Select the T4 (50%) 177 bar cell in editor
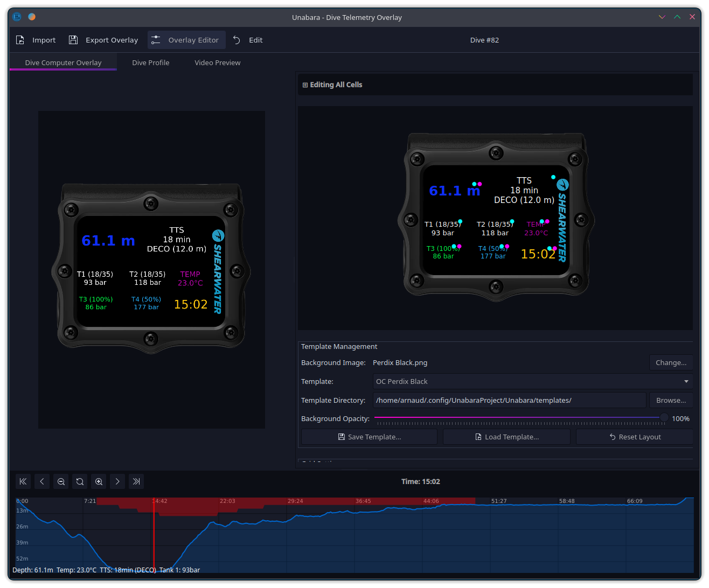709x588 pixels. [x=493, y=252]
